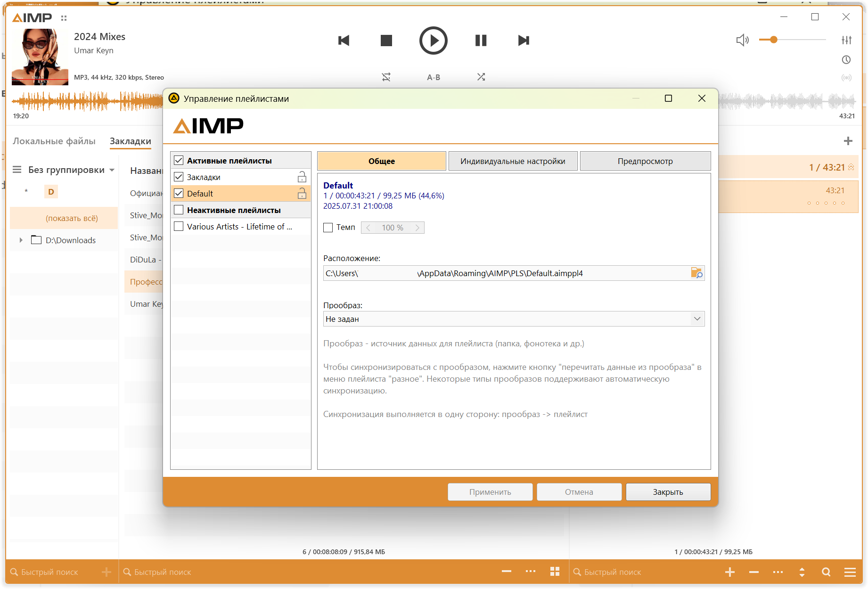868x589 pixels.
Task: Click the right playlist Быстрый поиск field
Action: 643,572
